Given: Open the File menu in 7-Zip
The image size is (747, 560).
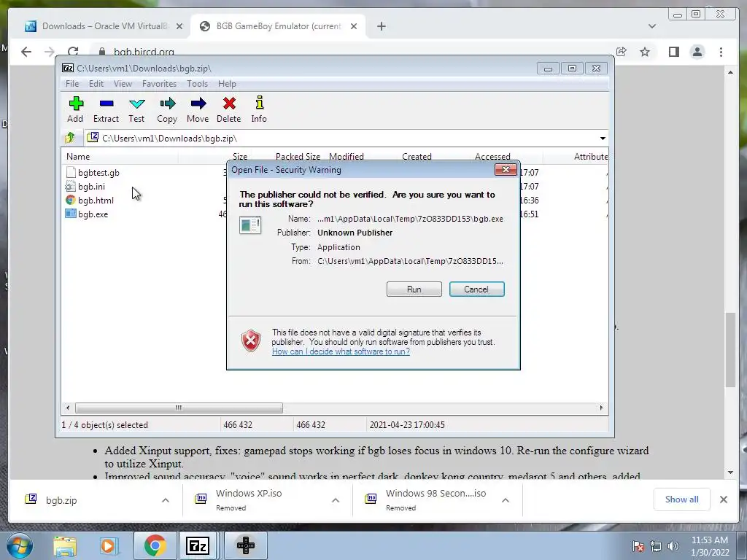Looking at the screenshot, I should pos(72,84).
